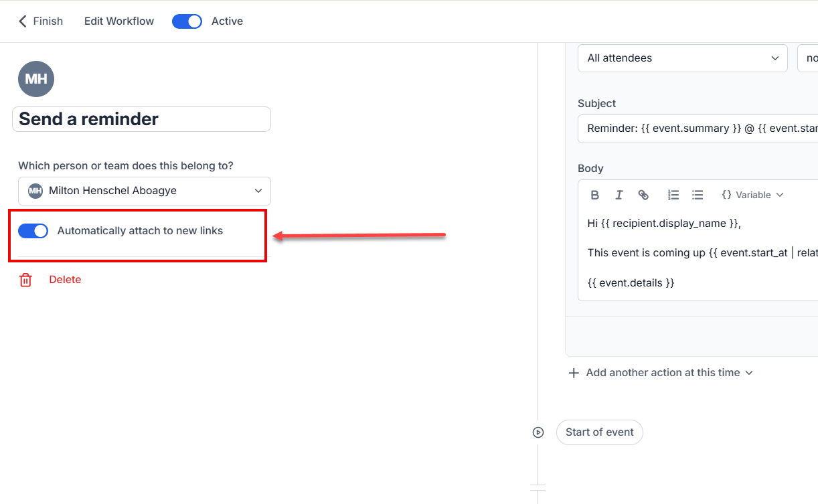Viewport: 818px width, 504px height.
Task: Click the Start of event marker button
Action: click(x=599, y=432)
